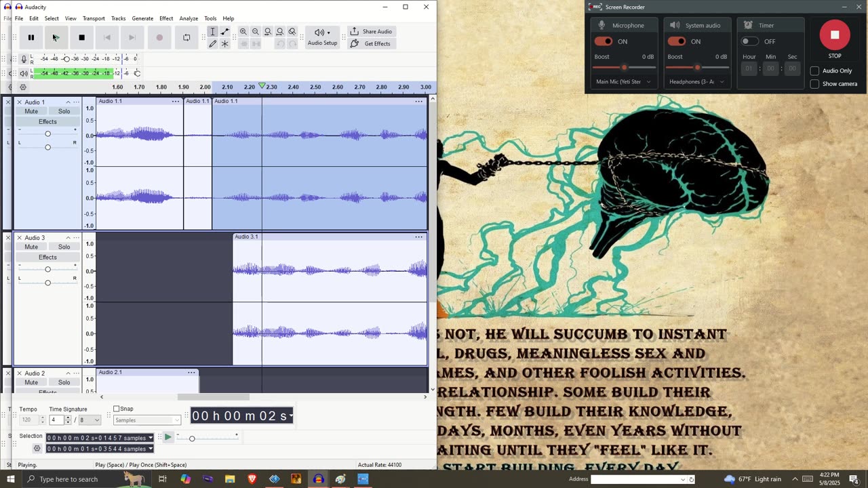868x488 pixels.
Task: Click the Zoom Out magnifier
Action: click(256, 32)
